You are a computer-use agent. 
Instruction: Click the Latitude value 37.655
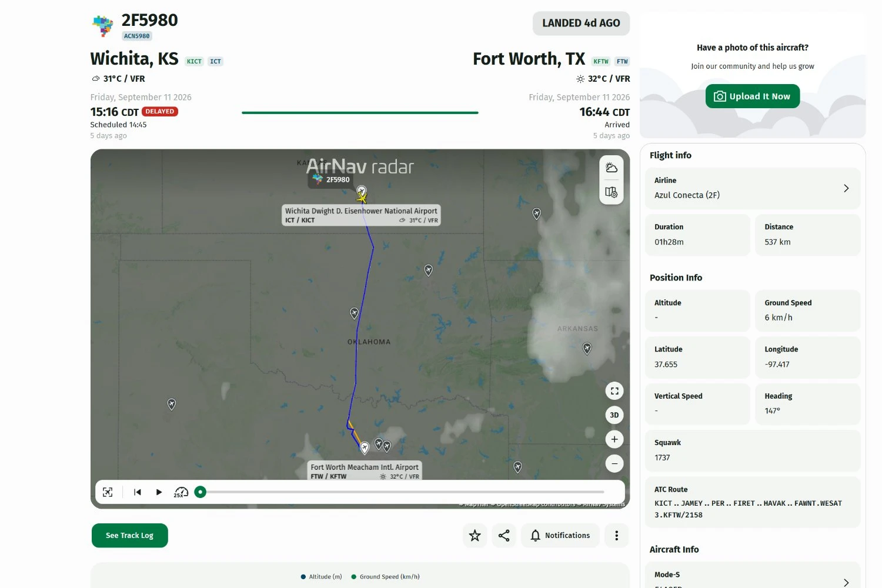666,365
